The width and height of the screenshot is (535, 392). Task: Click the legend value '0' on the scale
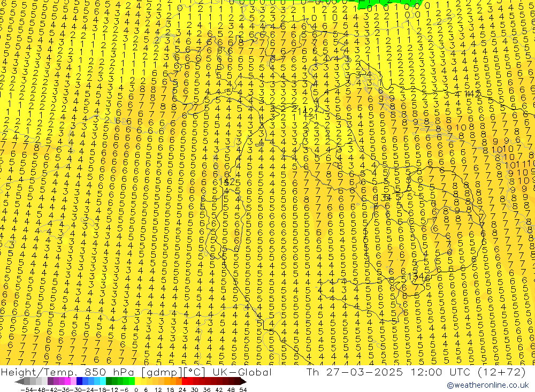click(x=136, y=390)
